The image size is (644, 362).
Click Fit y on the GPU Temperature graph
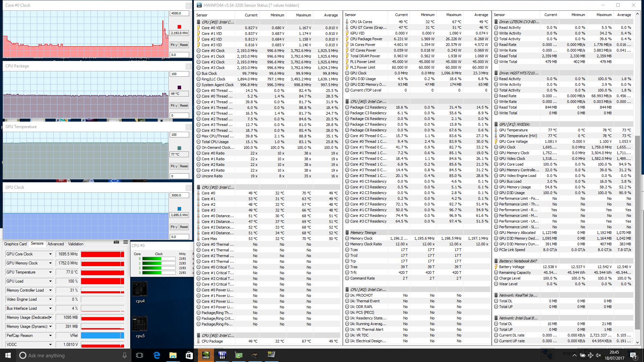pos(174,166)
